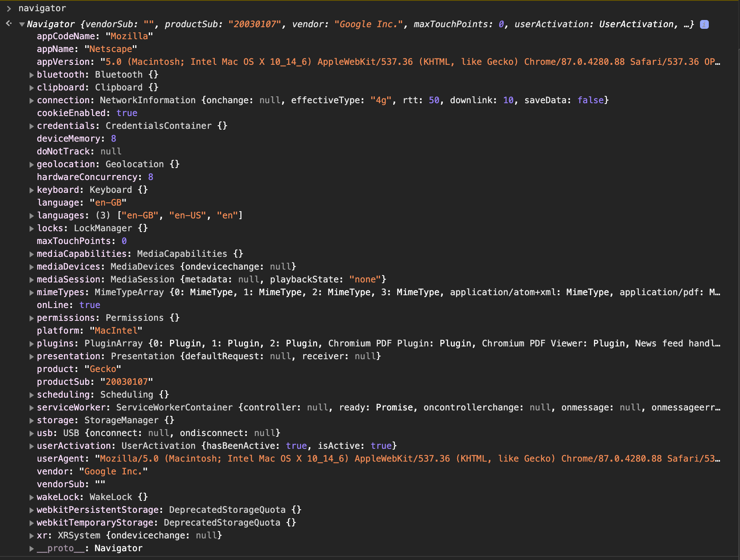
Task: Expand the geolocation property
Action: click(32, 164)
